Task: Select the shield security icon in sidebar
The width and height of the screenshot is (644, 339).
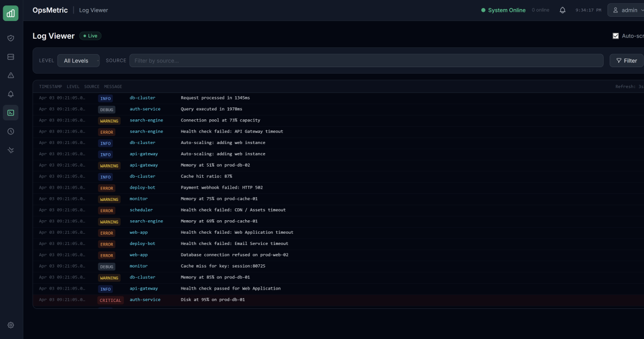Action: click(x=11, y=38)
